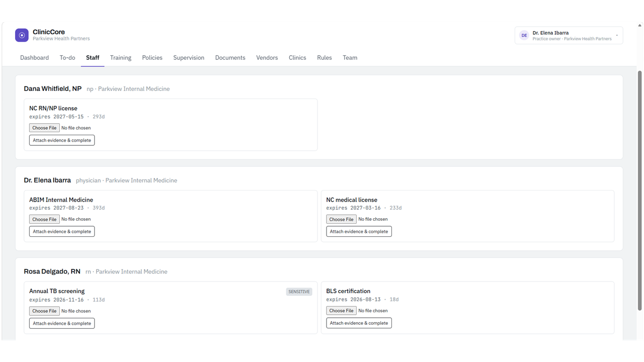
Task: Click the ClinicCore logo icon
Action: [22, 35]
